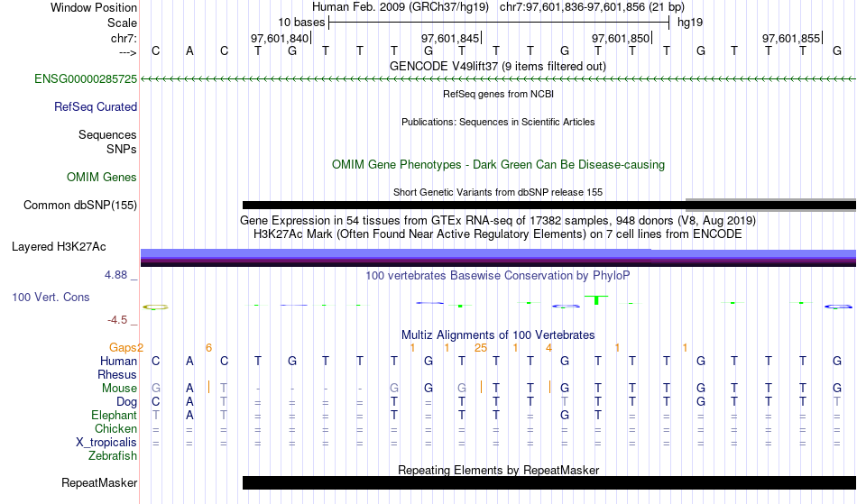Click the RepeatMasker track label
The width and height of the screenshot is (857, 504).
pos(99,483)
